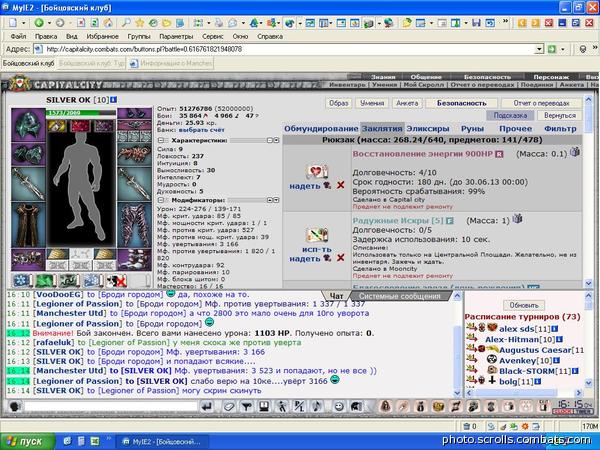Open the Сервис menu

point(212,36)
